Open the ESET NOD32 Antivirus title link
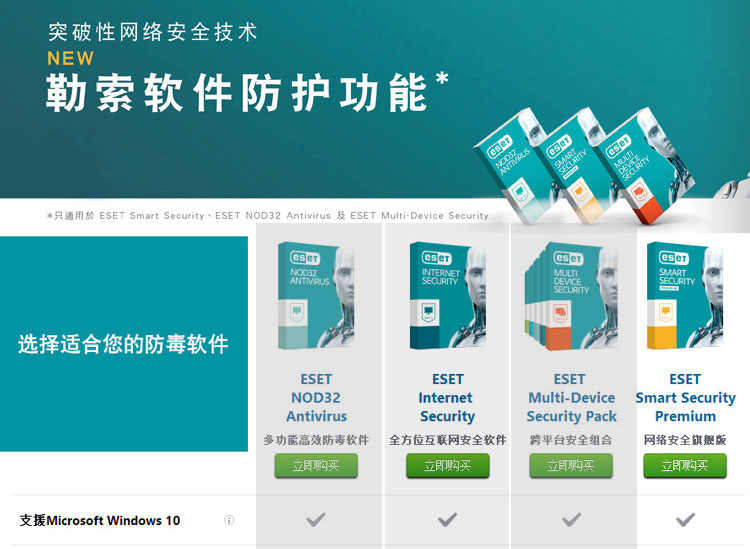Viewport: 750px width, 549px height. coord(316,398)
